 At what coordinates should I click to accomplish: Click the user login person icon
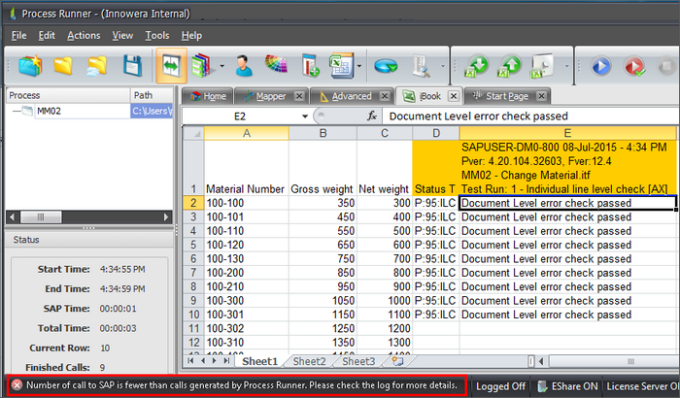(x=244, y=66)
